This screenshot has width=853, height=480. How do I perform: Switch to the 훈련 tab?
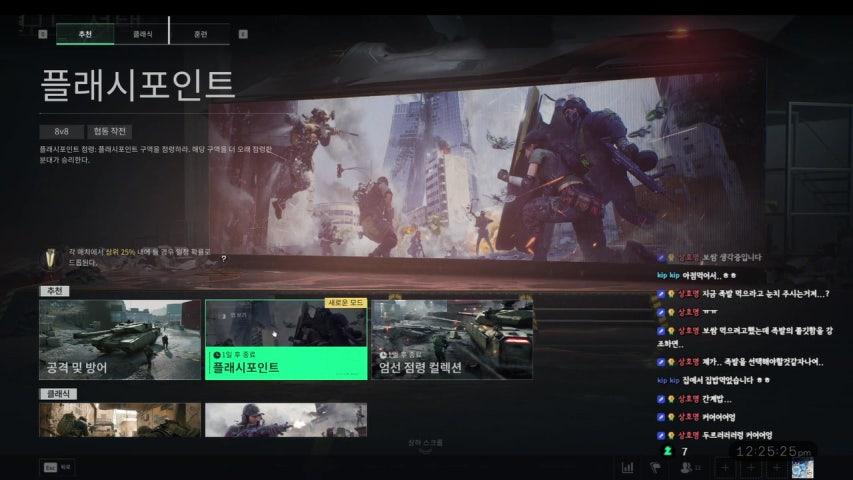[x=200, y=34]
